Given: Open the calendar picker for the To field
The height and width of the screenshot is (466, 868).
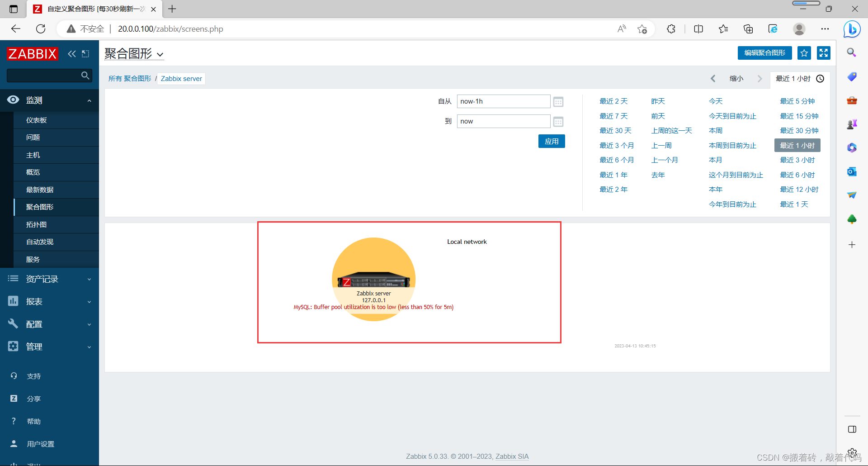Looking at the screenshot, I should coord(558,122).
